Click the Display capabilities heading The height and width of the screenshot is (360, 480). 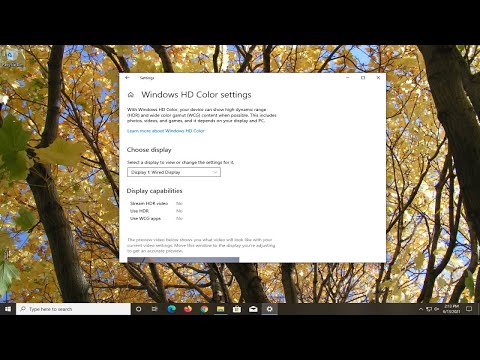pyautogui.click(x=154, y=191)
